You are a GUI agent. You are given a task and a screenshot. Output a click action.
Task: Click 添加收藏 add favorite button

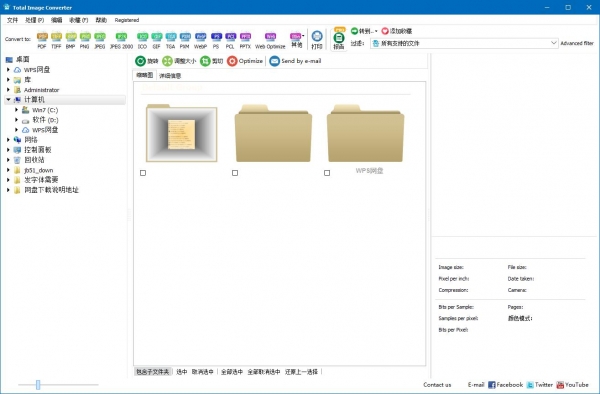click(x=396, y=31)
